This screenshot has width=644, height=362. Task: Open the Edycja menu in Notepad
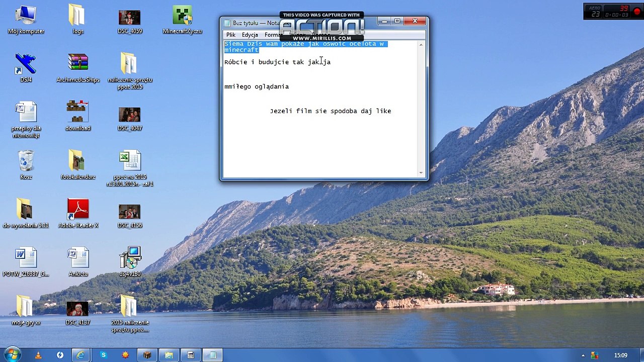[x=250, y=35]
